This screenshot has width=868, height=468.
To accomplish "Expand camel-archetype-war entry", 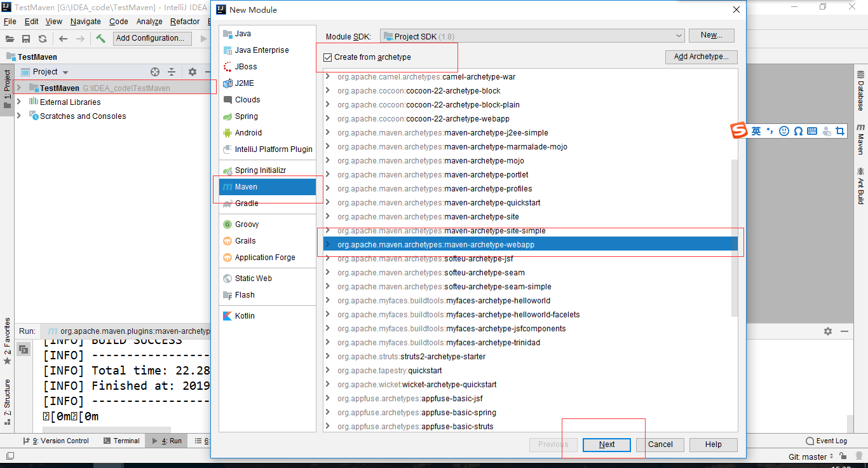I will pyautogui.click(x=328, y=77).
